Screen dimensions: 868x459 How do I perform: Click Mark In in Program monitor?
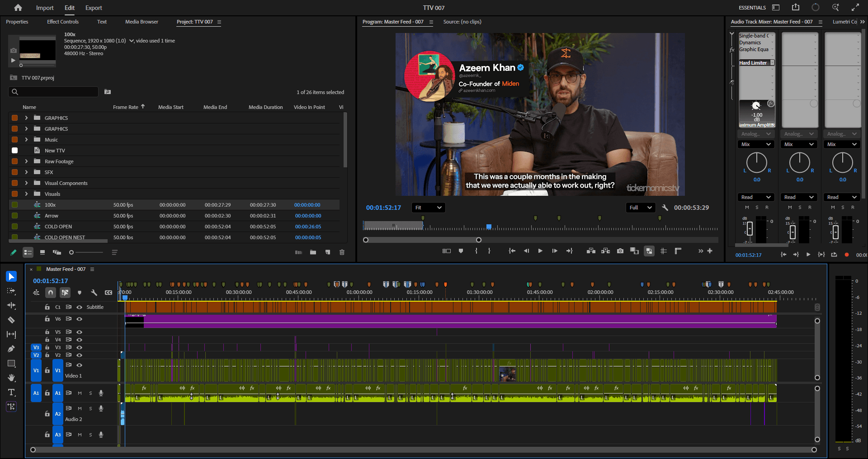tap(476, 251)
